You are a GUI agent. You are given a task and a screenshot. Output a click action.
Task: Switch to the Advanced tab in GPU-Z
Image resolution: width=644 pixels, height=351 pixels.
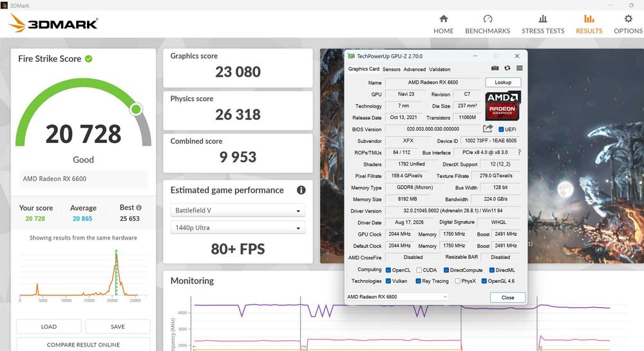click(x=414, y=70)
